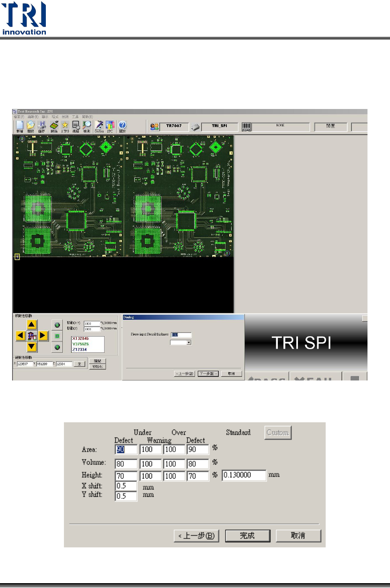390x588 pixels.
Task: Click Next (下一步) in Stencil dialog
Action: 208,374
